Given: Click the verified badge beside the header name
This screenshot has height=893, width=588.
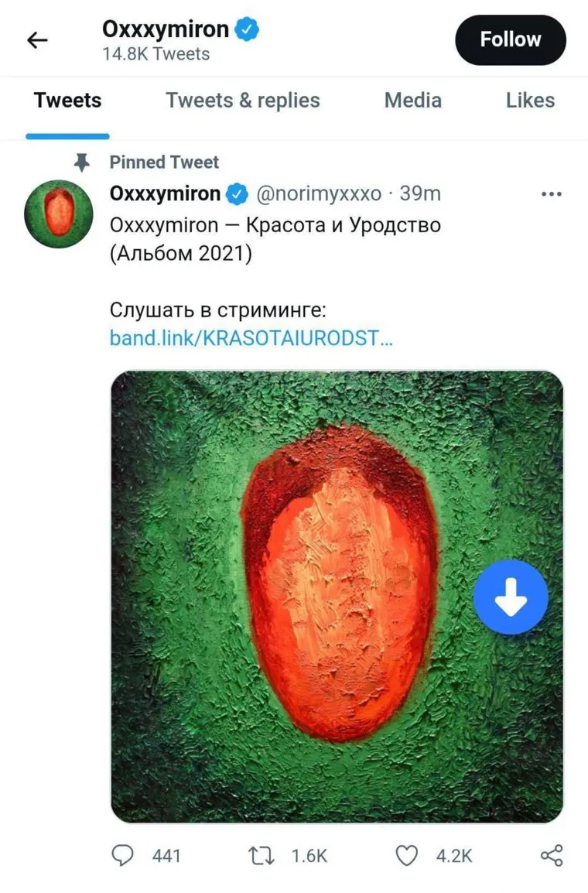Looking at the screenshot, I should pos(247,30).
